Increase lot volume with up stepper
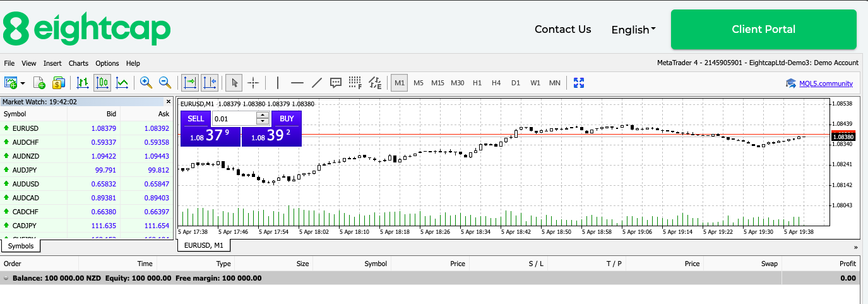This screenshot has height=304, width=868. pyautogui.click(x=263, y=115)
